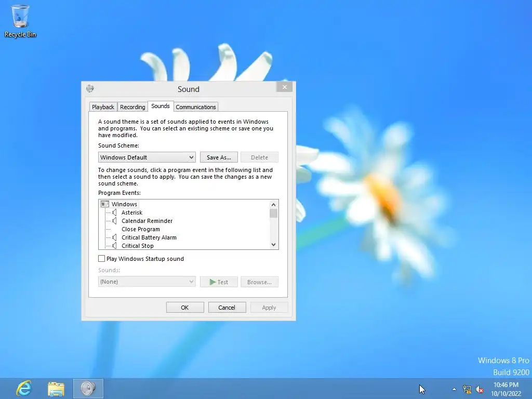Select the Close Program event
Viewport: 532px width, 399px height.
[x=141, y=229]
